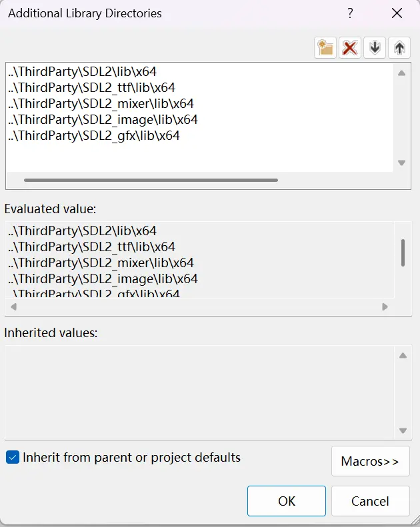Click the Move Line Up arrow icon
Image resolution: width=420 pixels, height=527 pixels.
399,47
